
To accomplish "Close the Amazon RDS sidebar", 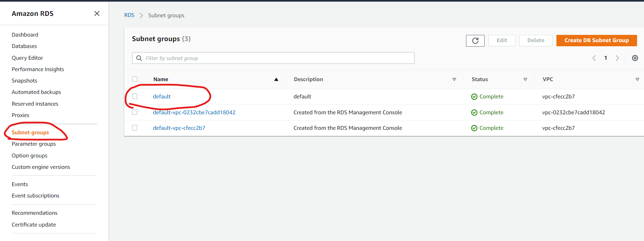I will click(x=97, y=13).
